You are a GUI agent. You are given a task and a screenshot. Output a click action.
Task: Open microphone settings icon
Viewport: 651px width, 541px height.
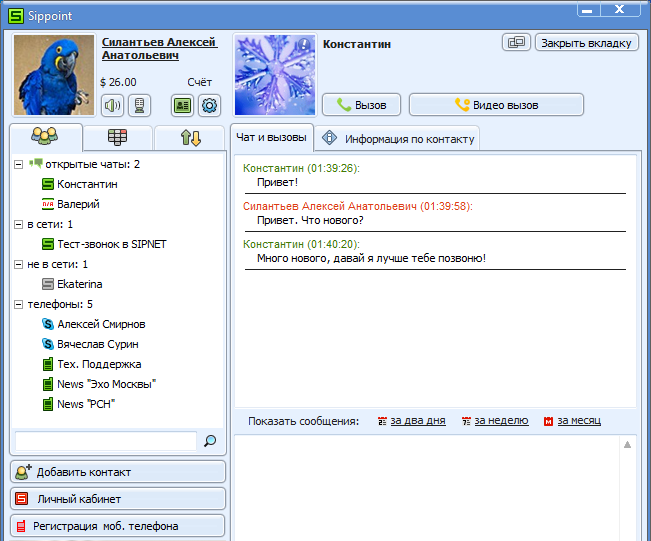coord(139,105)
